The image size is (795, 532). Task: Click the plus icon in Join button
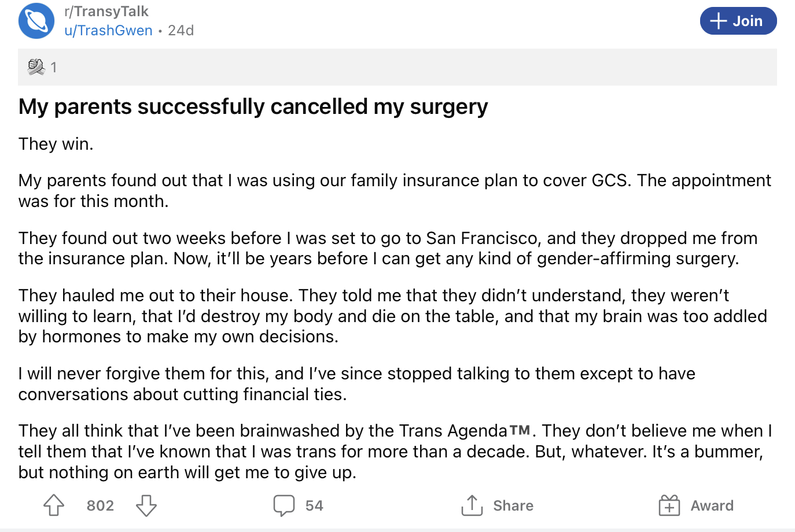coord(718,21)
